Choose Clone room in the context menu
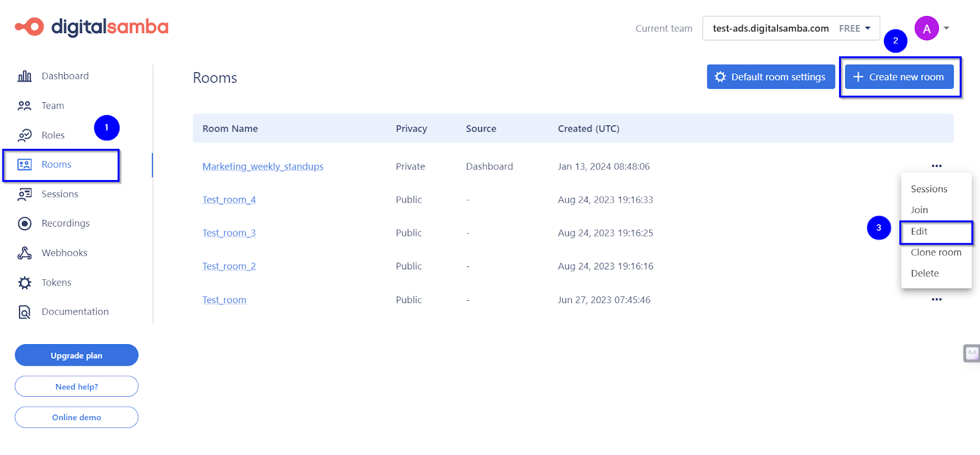This screenshot has height=455, width=980. click(x=935, y=252)
